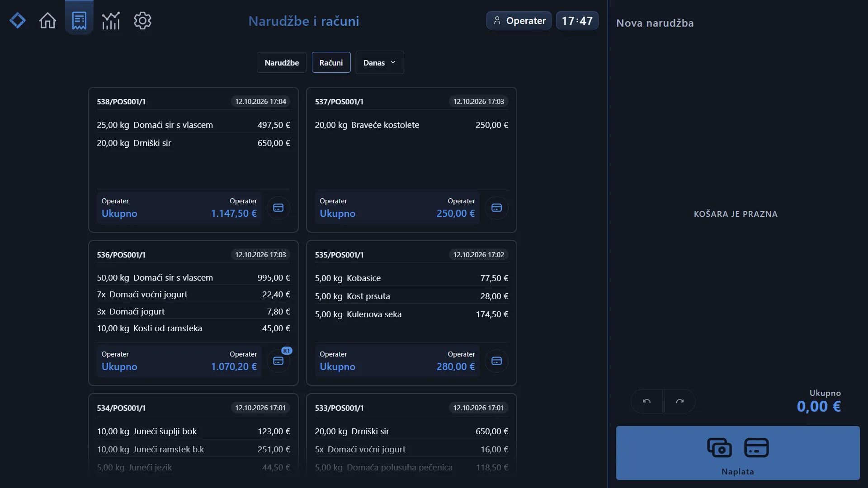Select the Juneći šuplji bok row
The width and height of the screenshot is (868, 488).
(x=193, y=432)
